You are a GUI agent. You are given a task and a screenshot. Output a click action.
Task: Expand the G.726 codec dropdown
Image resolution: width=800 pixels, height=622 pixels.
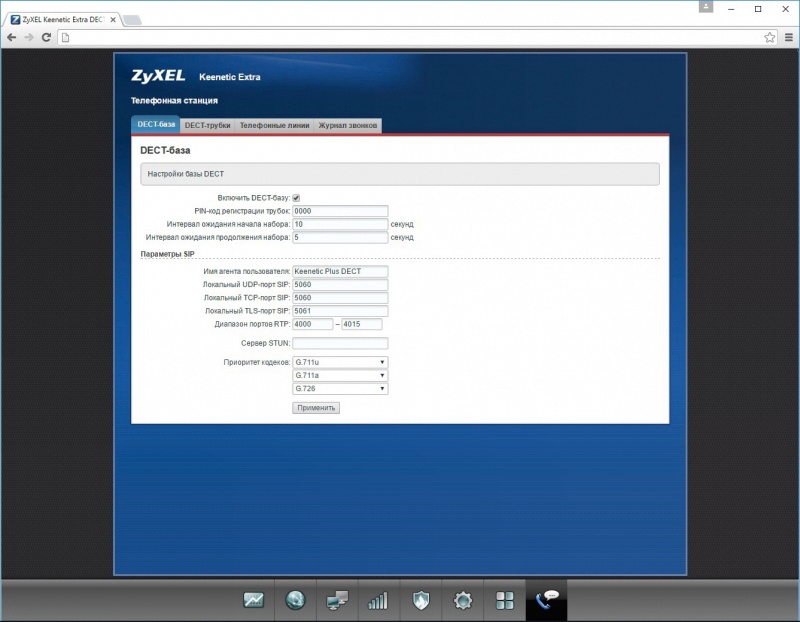coord(340,388)
